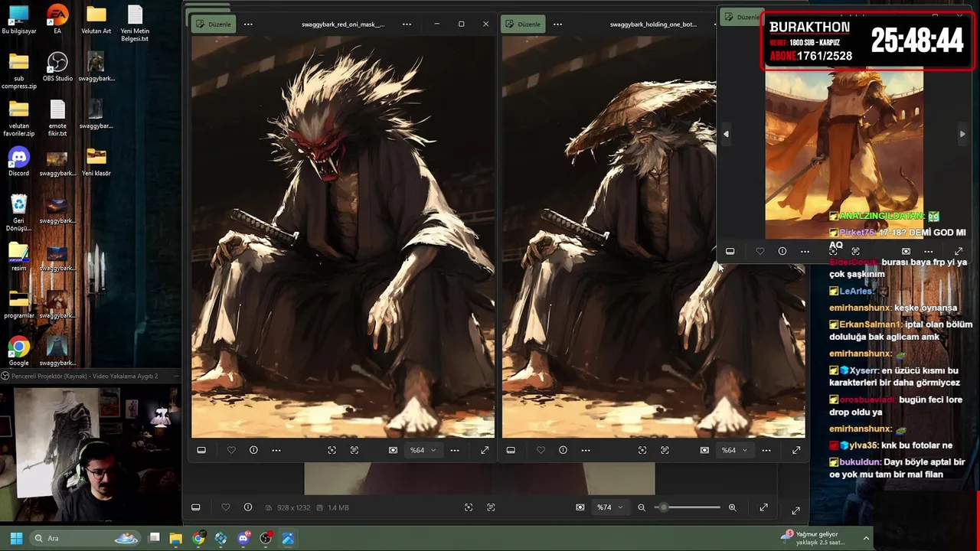Favorite the holding one bot image
This screenshot has height=551, width=980.
(541, 450)
